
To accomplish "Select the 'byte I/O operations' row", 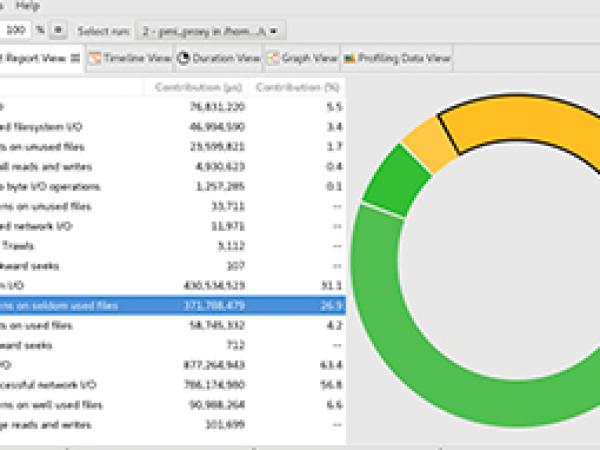I will (x=170, y=187).
